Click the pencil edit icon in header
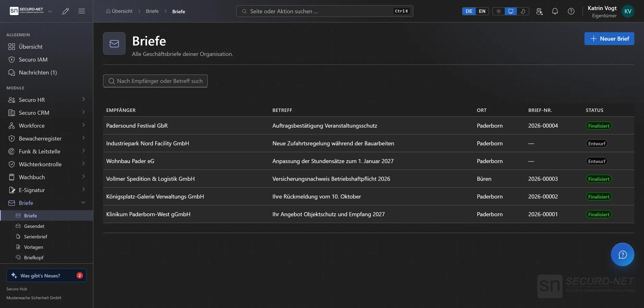 [66, 11]
